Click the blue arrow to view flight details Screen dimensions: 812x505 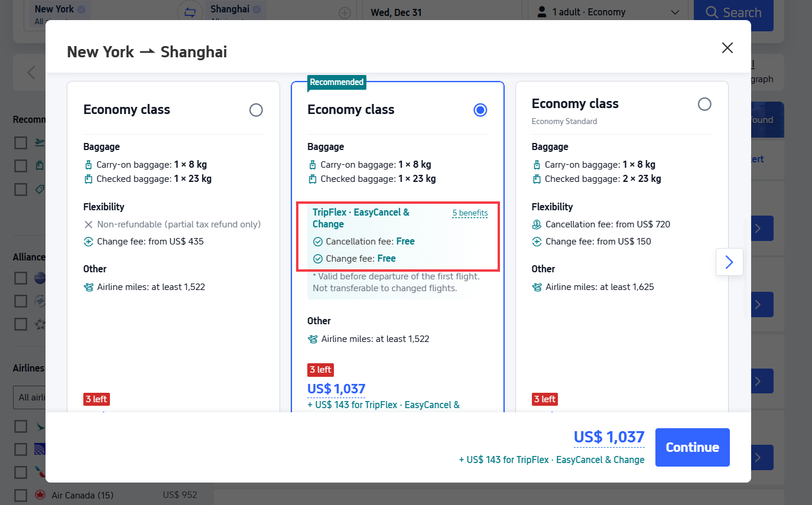tap(729, 262)
